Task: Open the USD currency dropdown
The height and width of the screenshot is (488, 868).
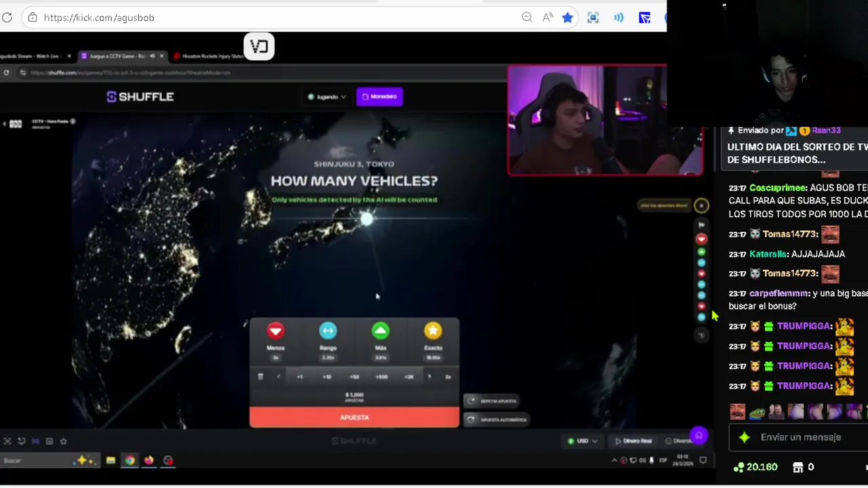Action: (583, 441)
